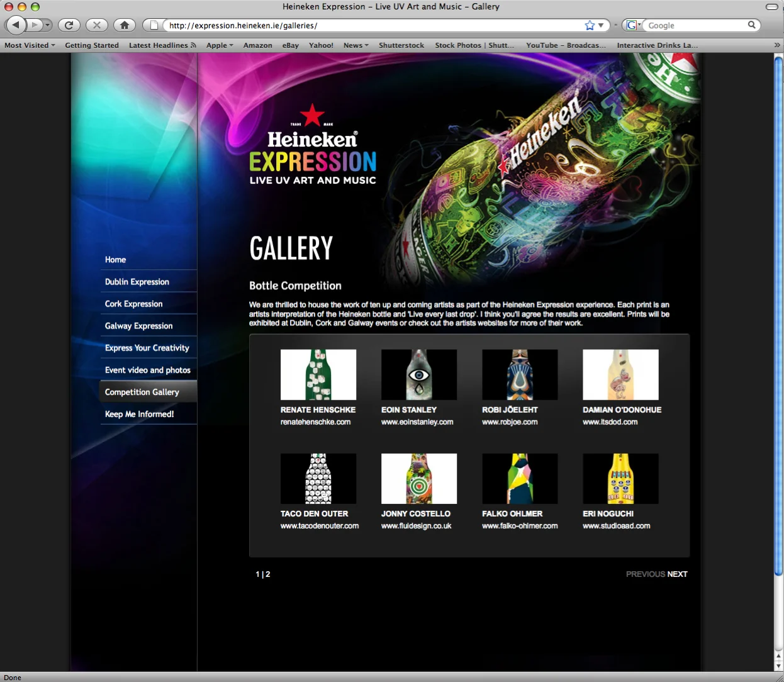The image size is (784, 682).
Task: Open the Yahoo! bookmark
Action: click(x=321, y=45)
